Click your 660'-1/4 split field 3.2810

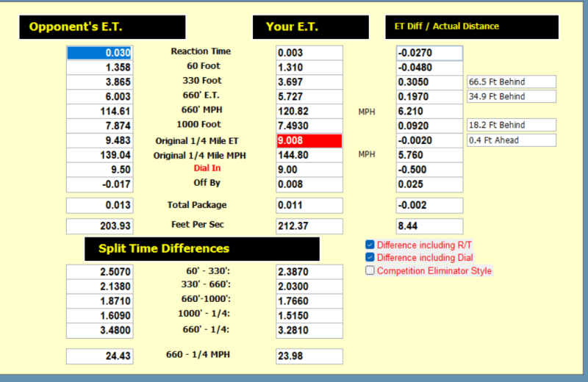(309, 331)
